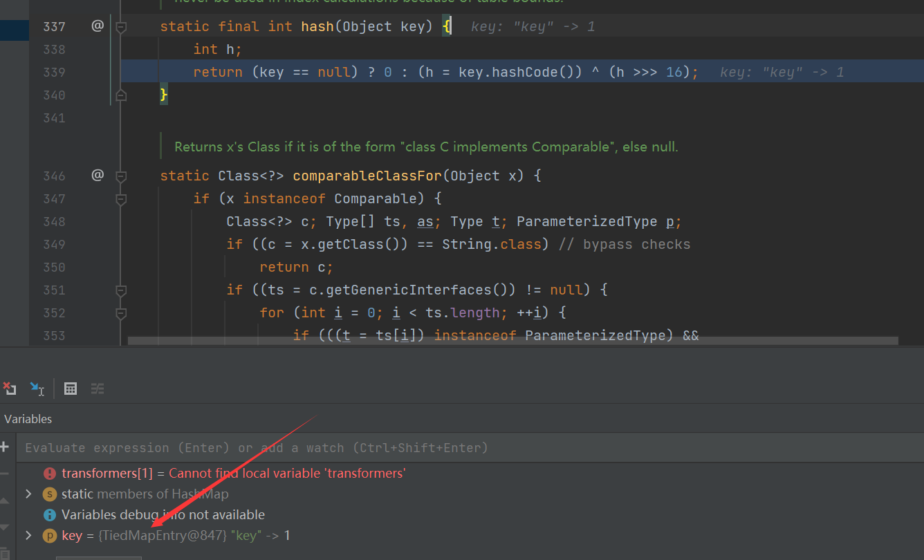924x560 pixels.
Task: Click the Trace Current Stream Chain icon
Action: pyautogui.click(x=98, y=389)
